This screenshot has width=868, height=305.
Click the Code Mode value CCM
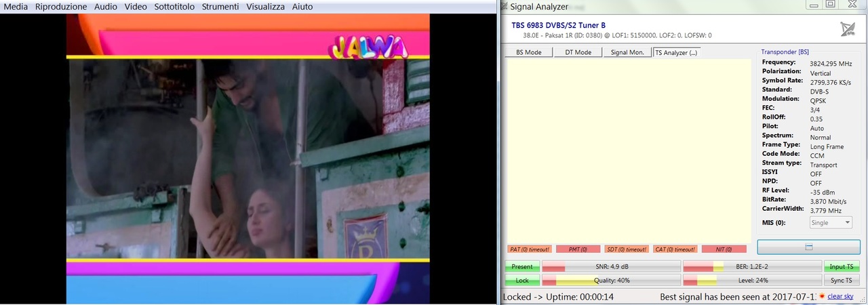click(x=817, y=155)
